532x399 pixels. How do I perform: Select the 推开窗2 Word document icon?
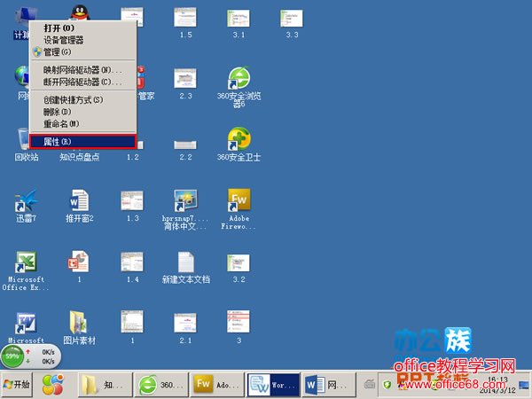click(80, 206)
